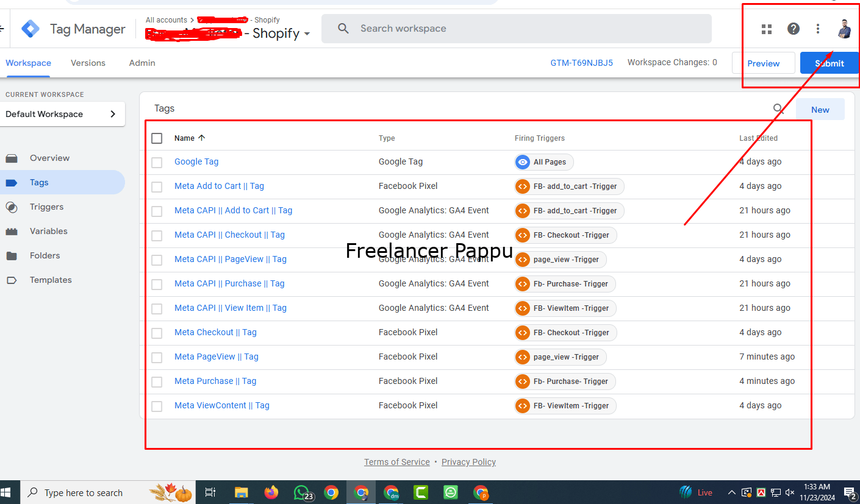Screen dimensions: 860x504
Task: Click page_view trigger chip on Meta PageView row
Action: coord(560,357)
